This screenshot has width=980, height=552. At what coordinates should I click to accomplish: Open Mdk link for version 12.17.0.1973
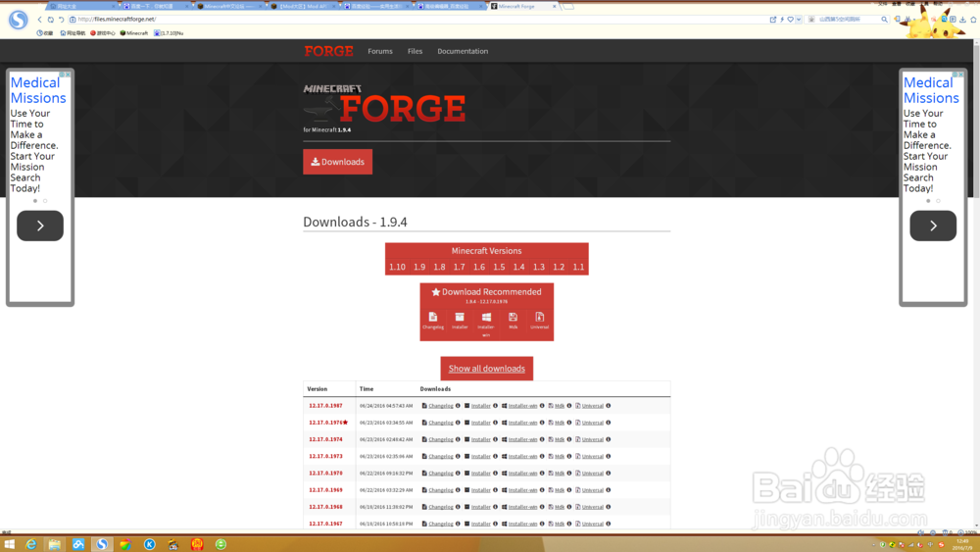(x=560, y=456)
